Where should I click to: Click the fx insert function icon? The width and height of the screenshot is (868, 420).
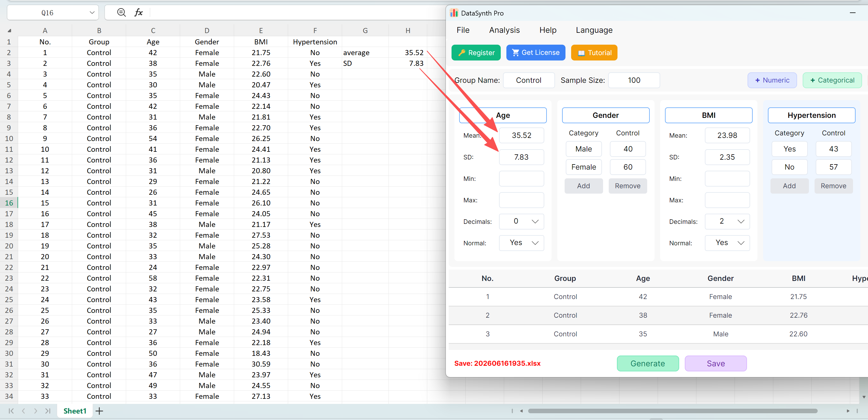[x=139, y=13]
